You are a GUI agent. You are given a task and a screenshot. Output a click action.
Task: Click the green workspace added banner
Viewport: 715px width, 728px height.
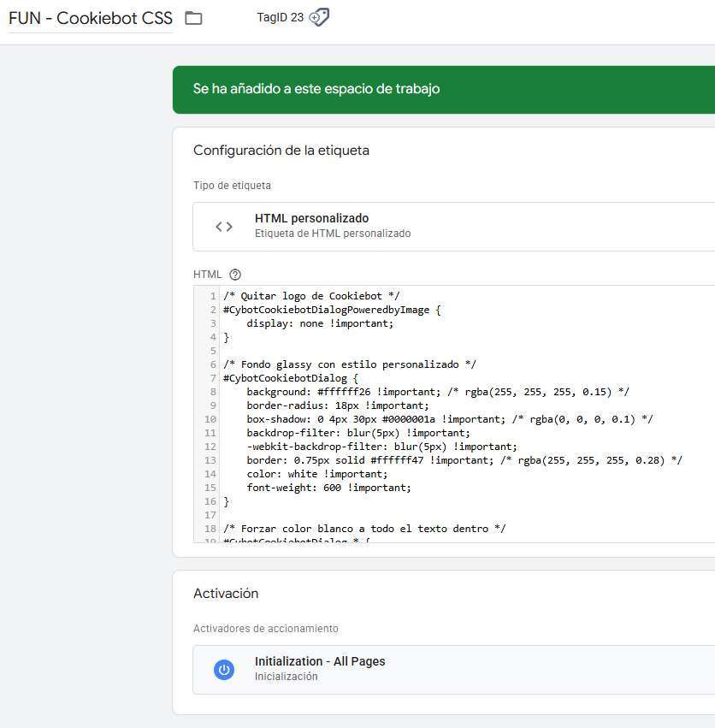coord(443,90)
